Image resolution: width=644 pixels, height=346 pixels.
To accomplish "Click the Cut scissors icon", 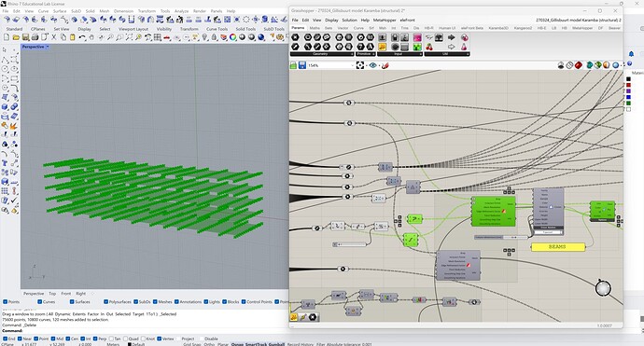I will (54, 37).
